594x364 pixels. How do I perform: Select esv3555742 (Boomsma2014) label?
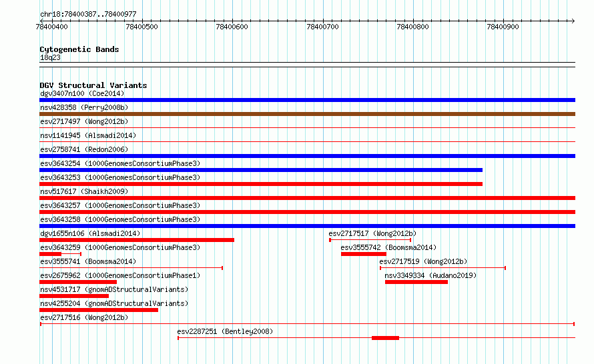(388, 247)
